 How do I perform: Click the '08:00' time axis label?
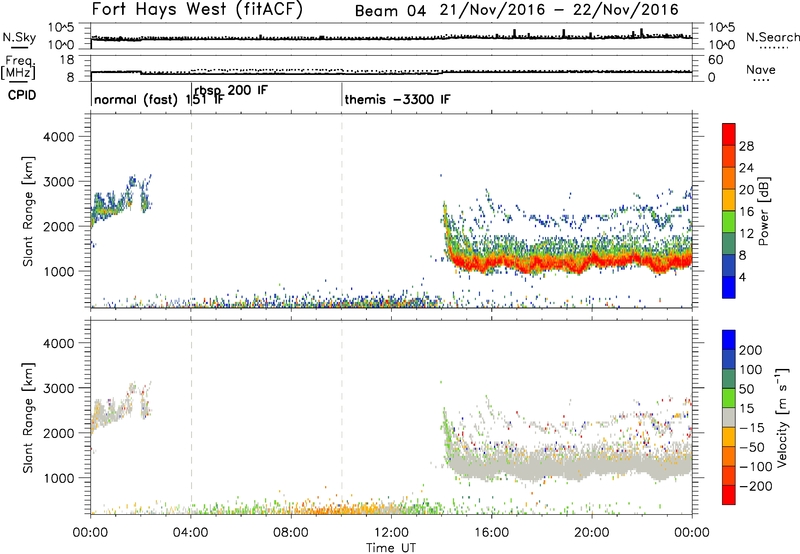tap(291, 533)
